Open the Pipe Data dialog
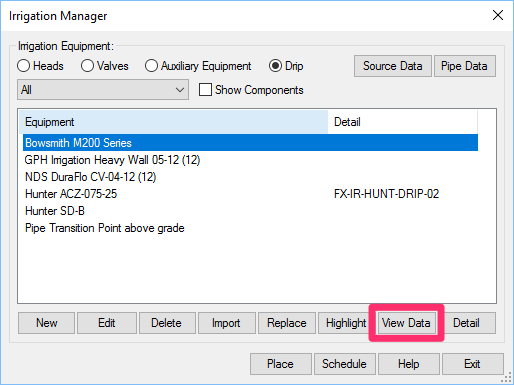The width and height of the screenshot is (514, 385). pos(465,66)
